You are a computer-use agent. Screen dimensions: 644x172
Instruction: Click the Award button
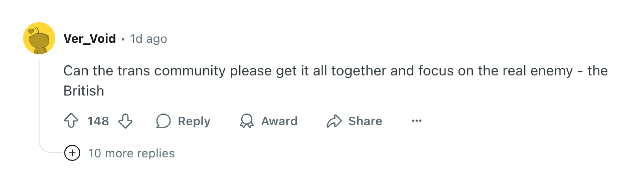[x=279, y=121]
